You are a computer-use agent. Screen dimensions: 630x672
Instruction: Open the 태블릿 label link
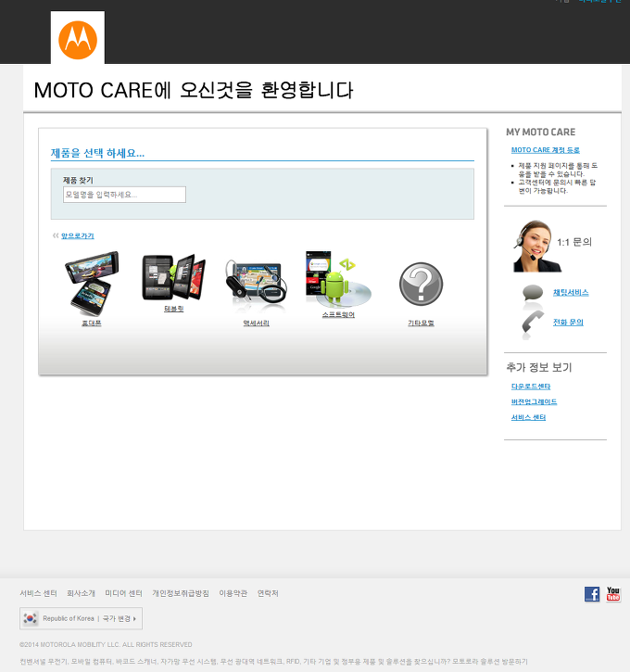pyautogui.click(x=173, y=309)
